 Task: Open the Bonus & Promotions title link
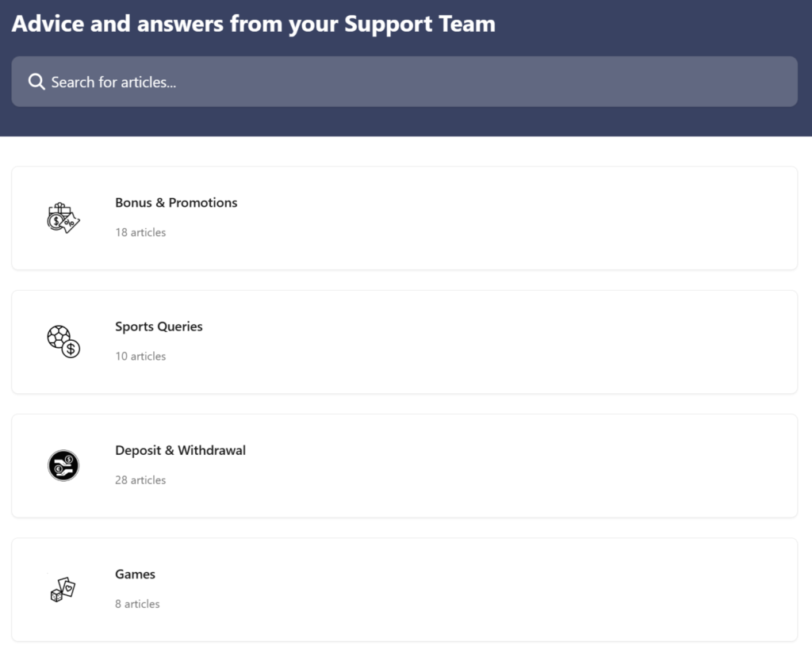(x=176, y=203)
